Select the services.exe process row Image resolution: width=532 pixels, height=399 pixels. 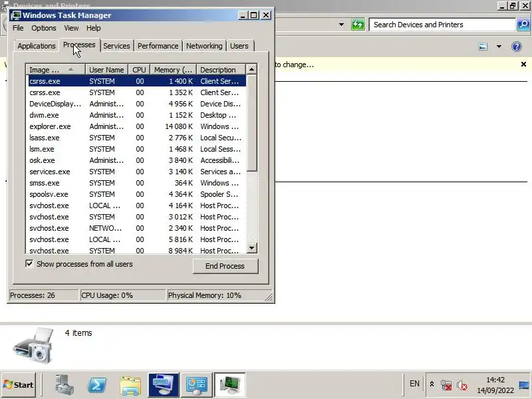click(x=137, y=172)
